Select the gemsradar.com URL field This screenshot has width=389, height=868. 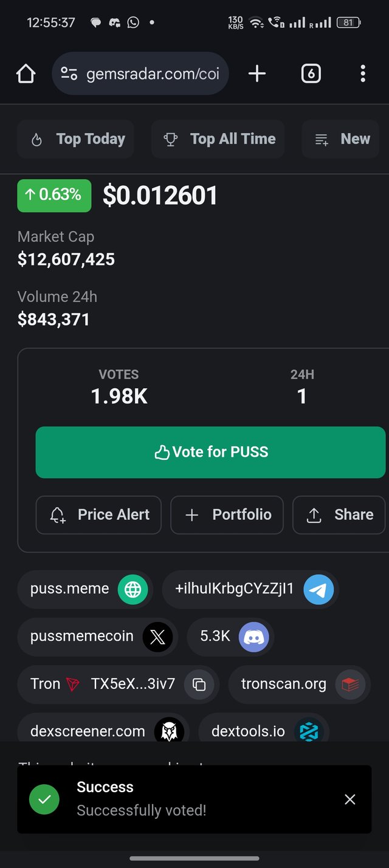click(x=141, y=74)
